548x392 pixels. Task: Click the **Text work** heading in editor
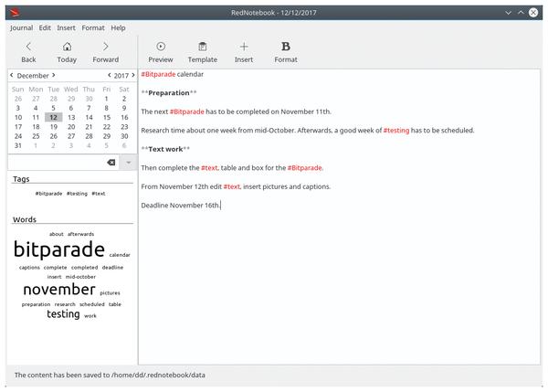165,149
